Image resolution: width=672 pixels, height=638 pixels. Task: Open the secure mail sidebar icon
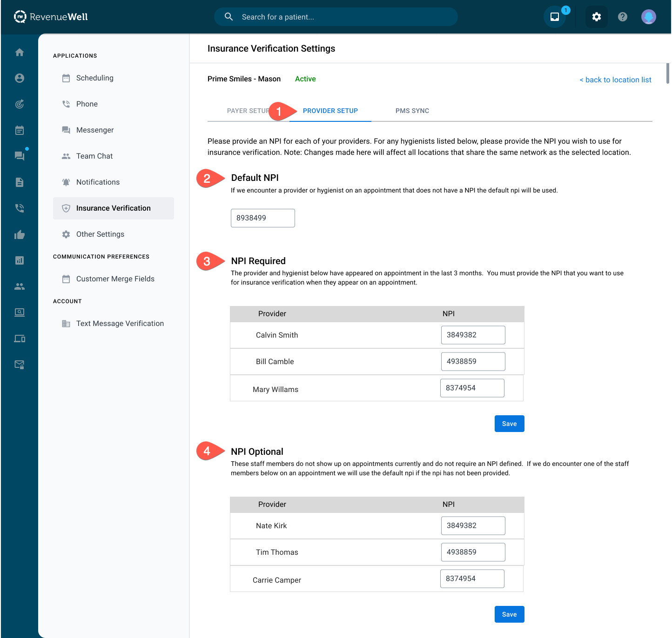coord(20,365)
